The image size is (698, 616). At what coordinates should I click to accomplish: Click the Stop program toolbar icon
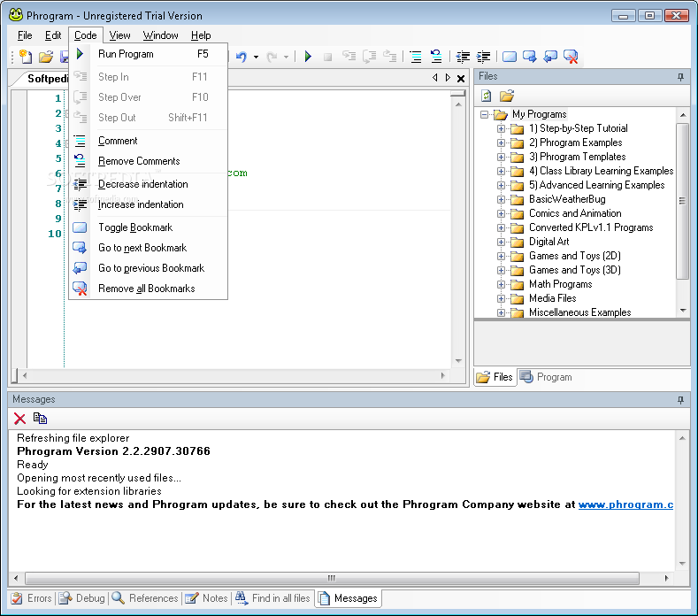[327, 57]
